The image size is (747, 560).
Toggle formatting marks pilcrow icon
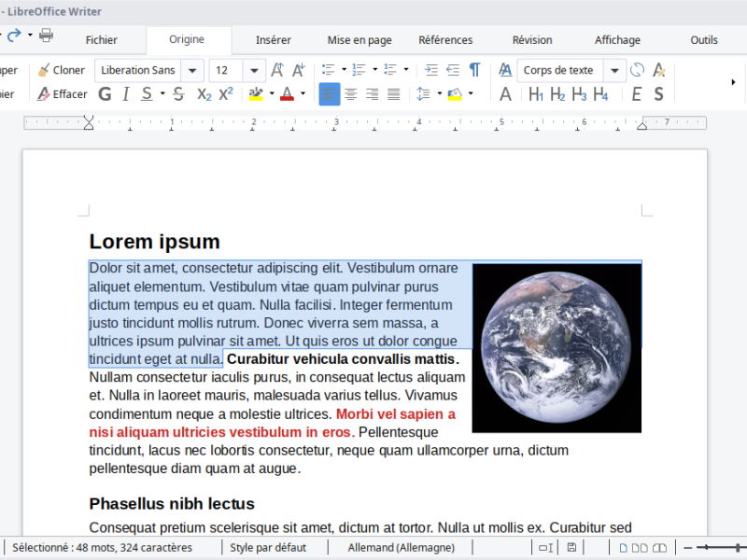pos(474,70)
